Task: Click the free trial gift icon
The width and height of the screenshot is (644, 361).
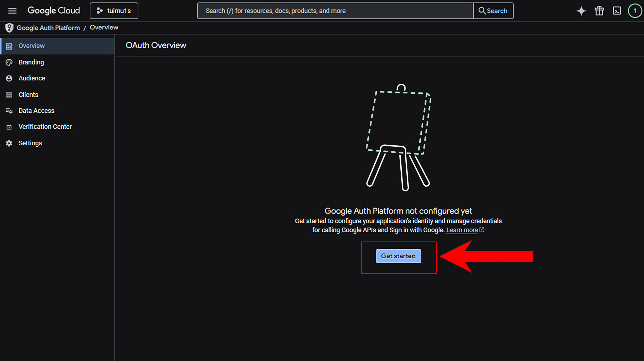Action: pyautogui.click(x=599, y=11)
